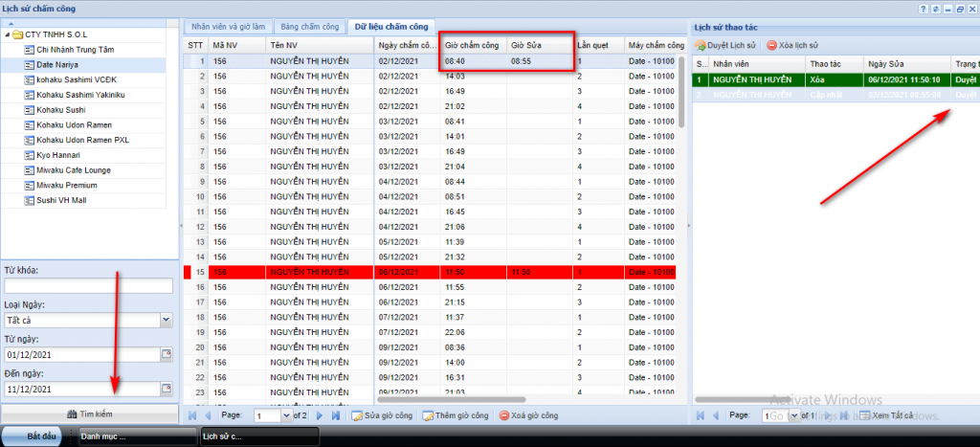980x447 pixels.
Task: Click Xem Tất cả in history pager
Action: 886,415
